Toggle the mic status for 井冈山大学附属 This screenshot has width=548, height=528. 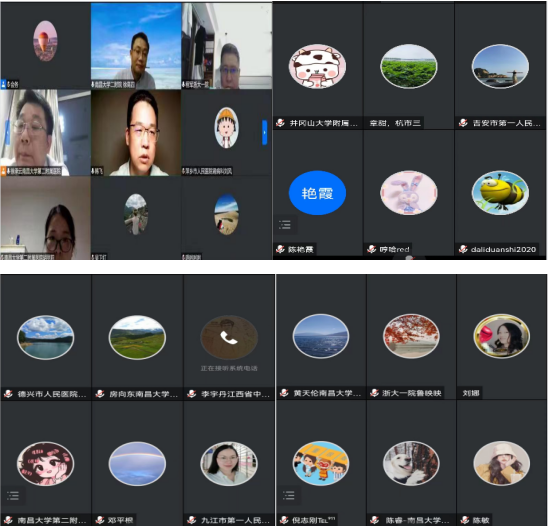click(x=280, y=123)
